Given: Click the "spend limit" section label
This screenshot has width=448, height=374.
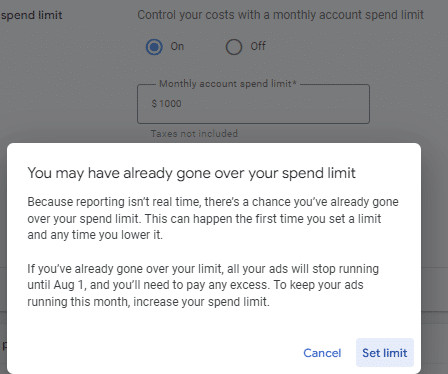Looking at the screenshot, I should pyautogui.click(x=32, y=15).
